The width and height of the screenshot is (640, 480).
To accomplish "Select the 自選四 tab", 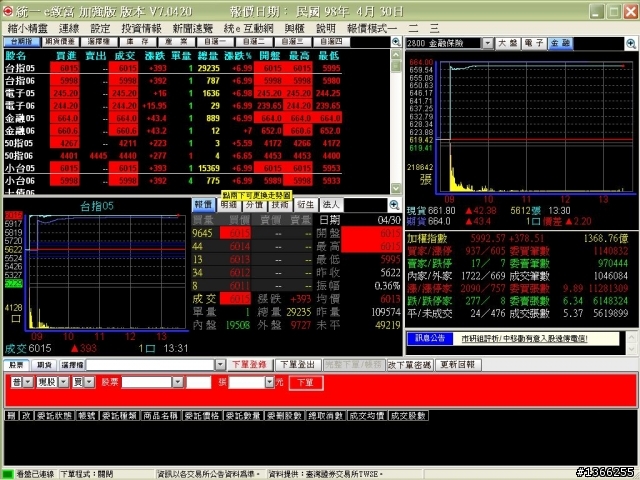I will (331, 42).
